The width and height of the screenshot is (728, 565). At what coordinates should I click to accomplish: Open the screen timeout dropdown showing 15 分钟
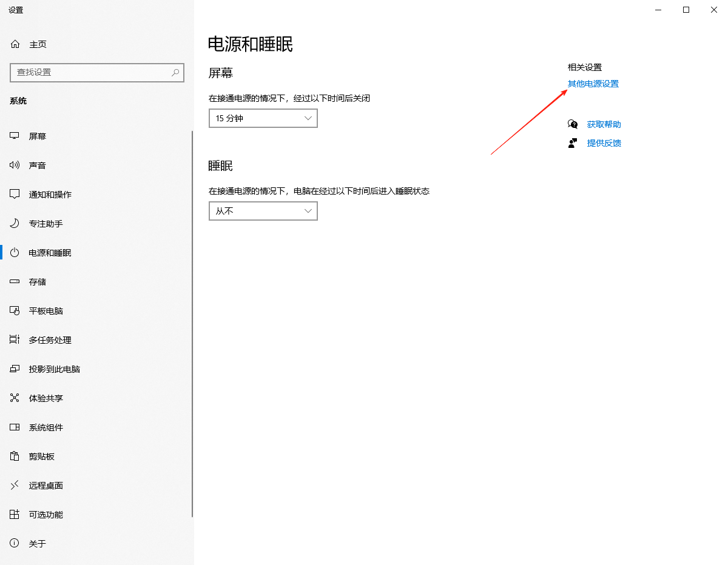point(263,118)
